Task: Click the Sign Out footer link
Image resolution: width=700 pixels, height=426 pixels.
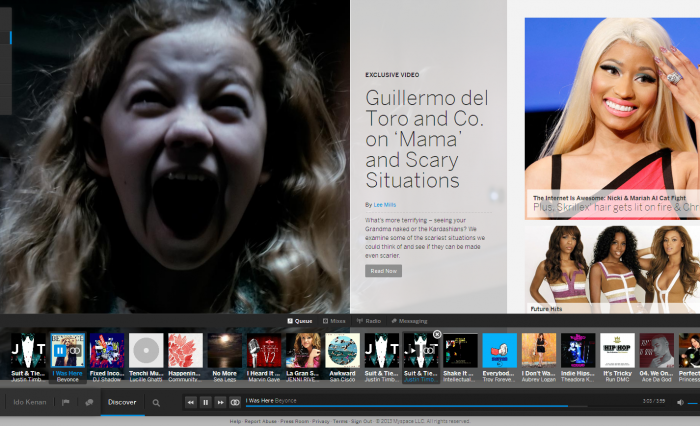Action: 362,421
